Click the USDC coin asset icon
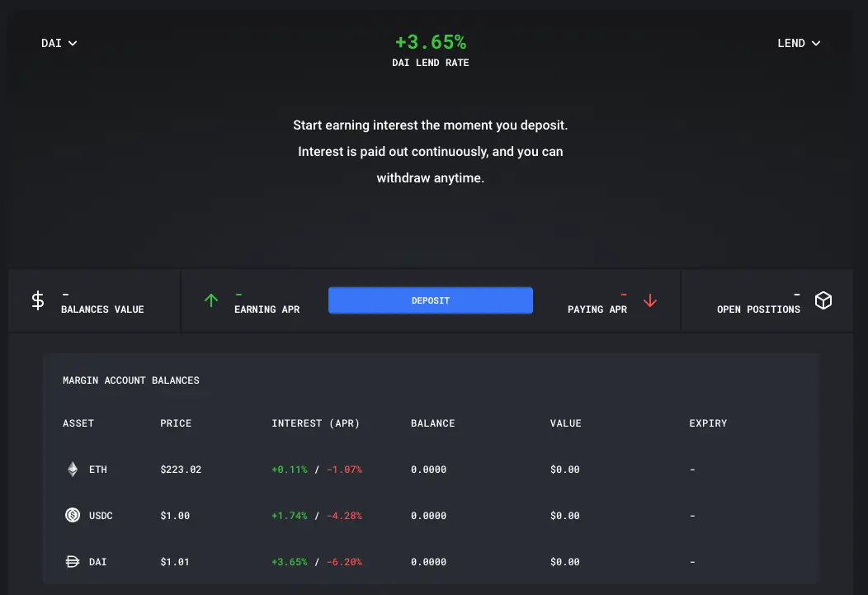This screenshot has height=595, width=868. pyautogui.click(x=73, y=515)
